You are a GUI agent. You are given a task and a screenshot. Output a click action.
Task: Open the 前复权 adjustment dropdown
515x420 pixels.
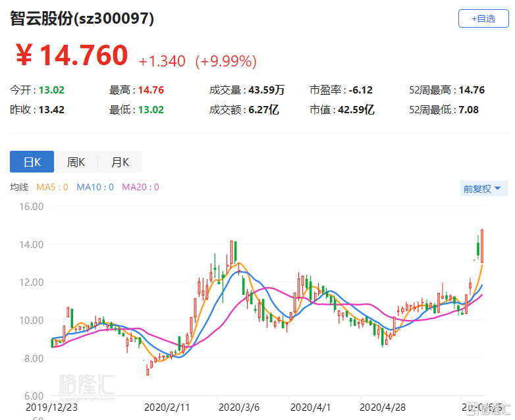483,188
